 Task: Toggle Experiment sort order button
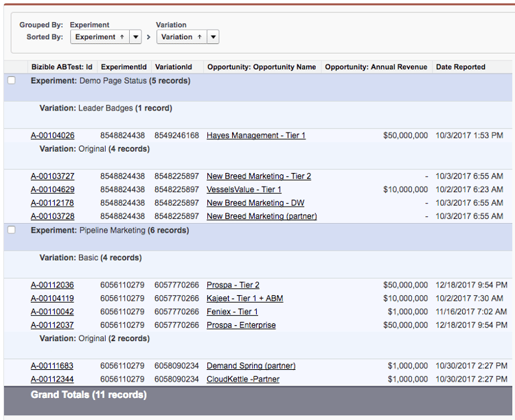[100, 37]
